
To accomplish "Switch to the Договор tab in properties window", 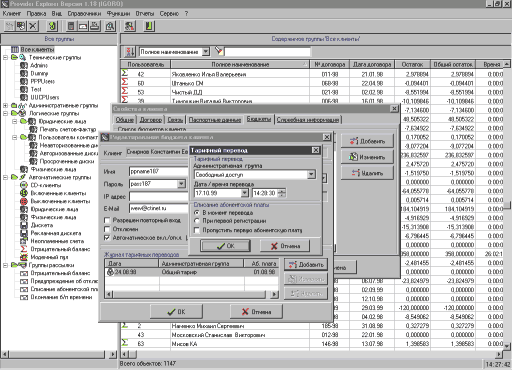I will tap(151, 120).
